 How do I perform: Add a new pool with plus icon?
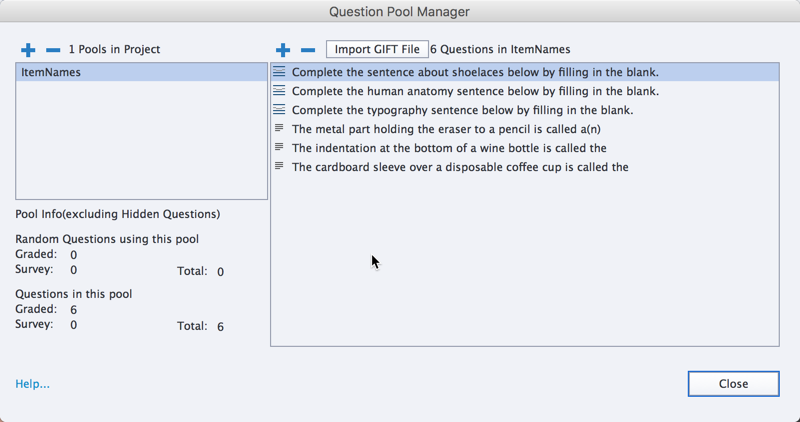tap(28, 49)
